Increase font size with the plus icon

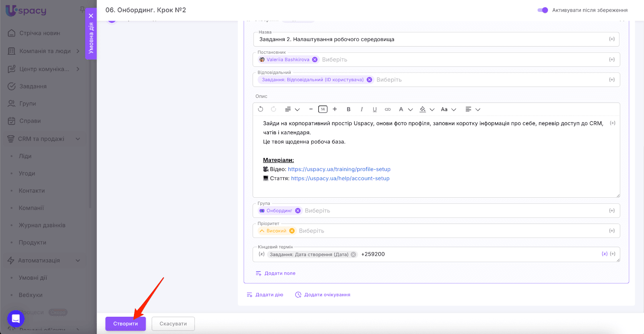334,109
